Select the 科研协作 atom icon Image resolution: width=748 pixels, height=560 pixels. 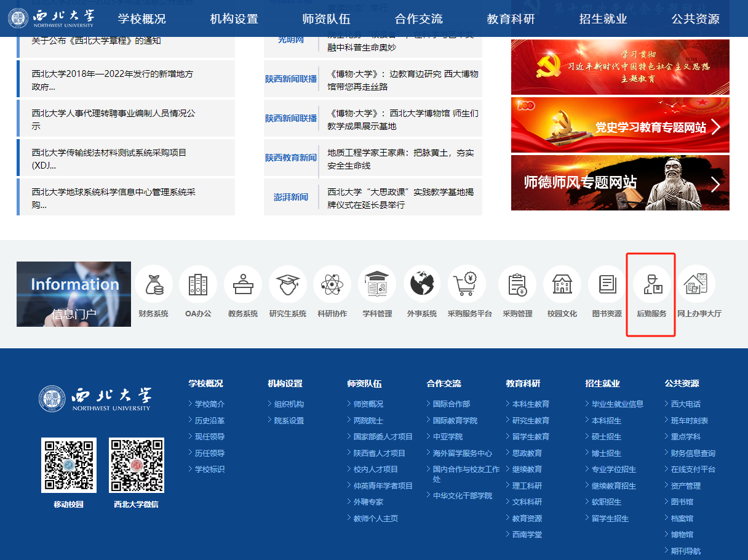click(x=332, y=285)
